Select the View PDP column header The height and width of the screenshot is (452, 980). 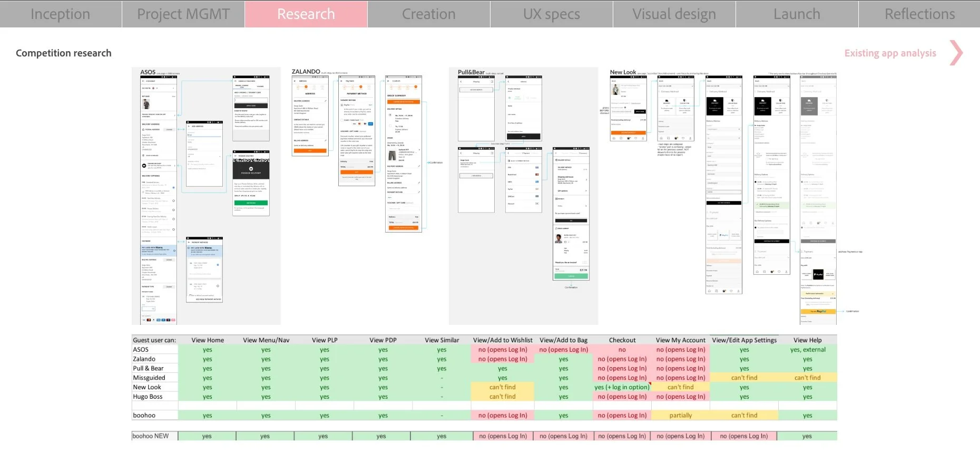(383, 340)
